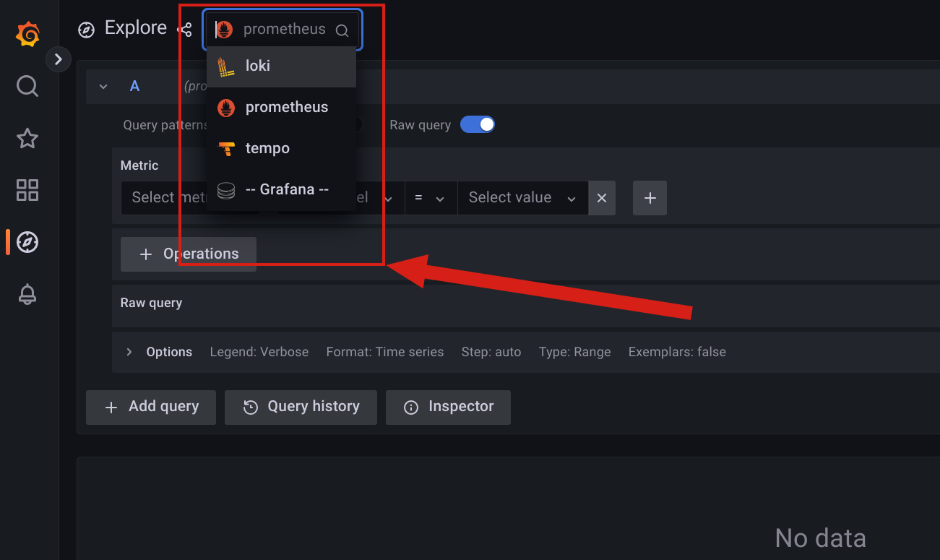Choose tempo from data source list
This screenshot has height=560, width=940.
point(281,149)
